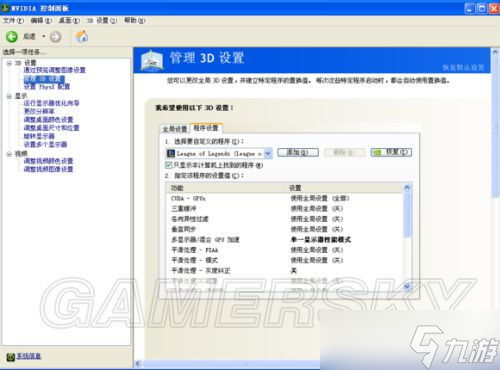
Task: Click settings list scroll down arrow
Action: 407,286
